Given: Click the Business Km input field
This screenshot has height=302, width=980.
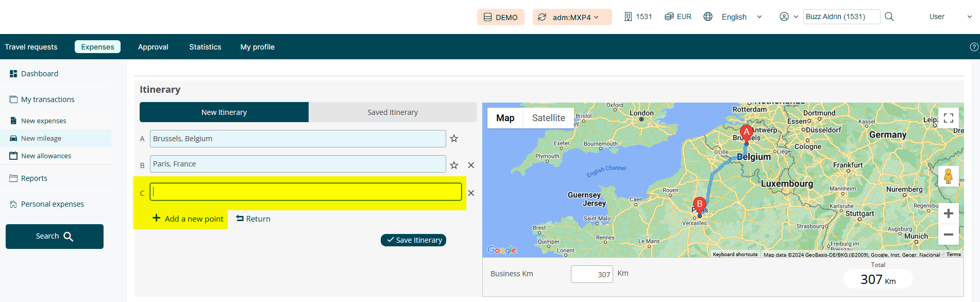Looking at the screenshot, I should click(x=592, y=274).
